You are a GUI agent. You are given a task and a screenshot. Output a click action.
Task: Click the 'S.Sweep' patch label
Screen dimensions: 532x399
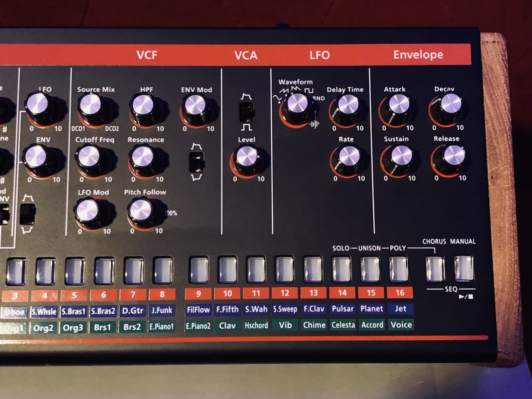tap(285, 309)
